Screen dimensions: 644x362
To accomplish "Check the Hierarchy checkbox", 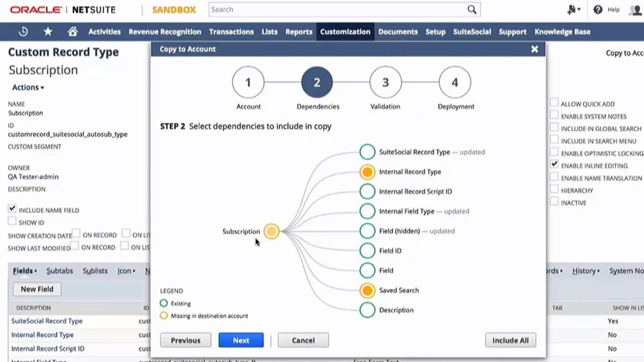I will (554, 189).
